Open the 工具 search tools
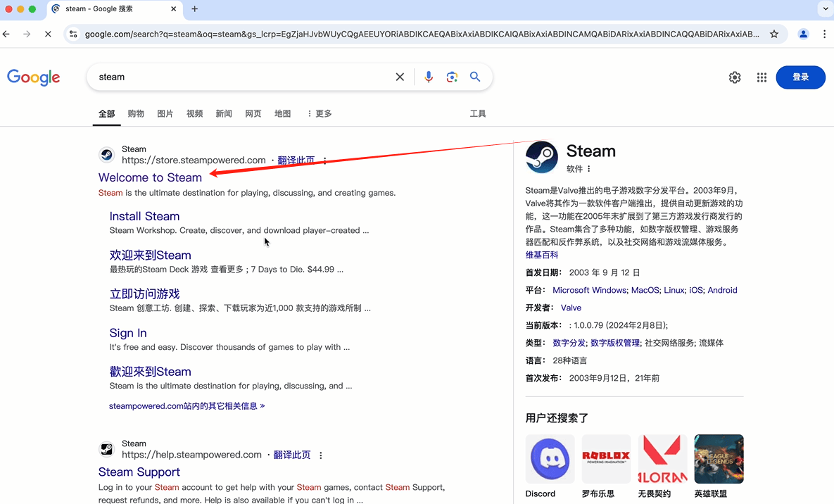This screenshot has width=834, height=504. pyautogui.click(x=478, y=113)
